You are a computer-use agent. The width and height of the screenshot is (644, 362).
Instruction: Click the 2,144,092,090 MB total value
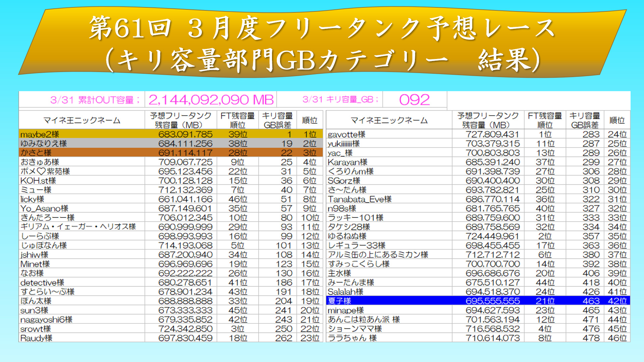pyautogui.click(x=211, y=100)
